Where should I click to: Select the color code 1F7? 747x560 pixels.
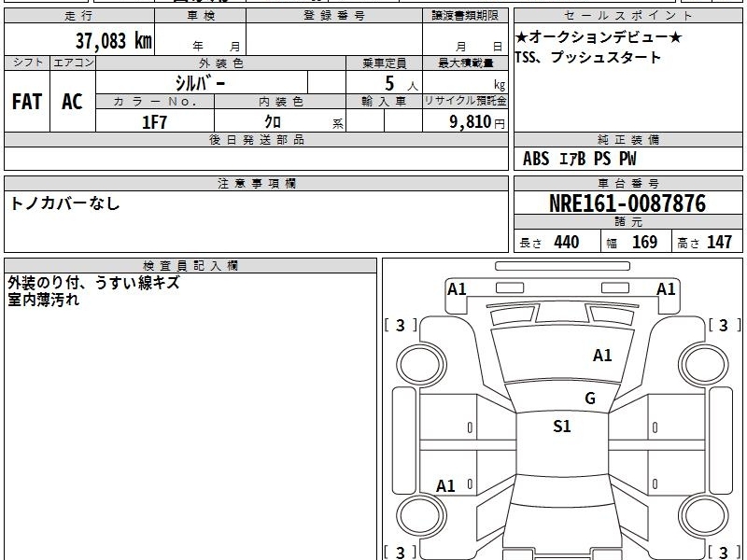coord(154,122)
